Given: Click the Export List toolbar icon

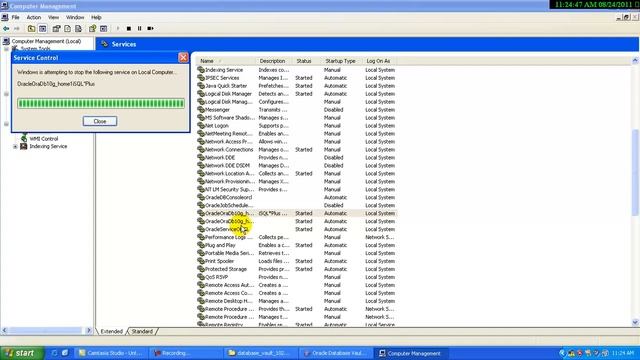Looking at the screenshot, I should [x=78, y=29].
